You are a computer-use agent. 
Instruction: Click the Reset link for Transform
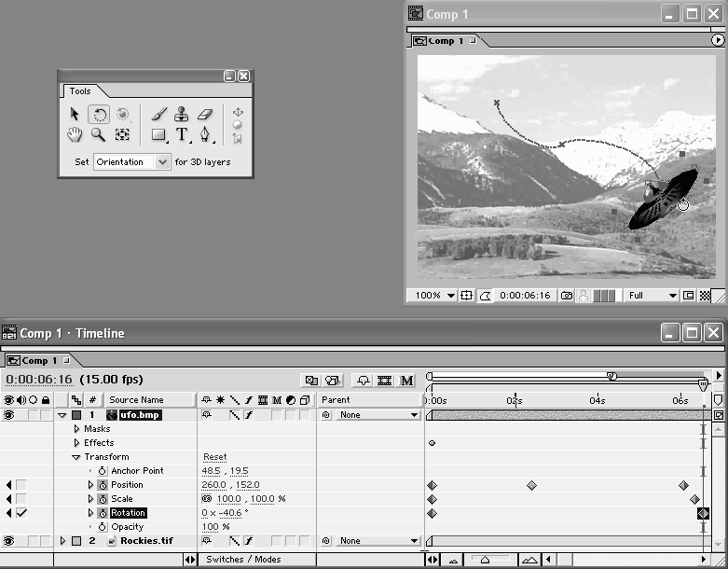(214, 457)
